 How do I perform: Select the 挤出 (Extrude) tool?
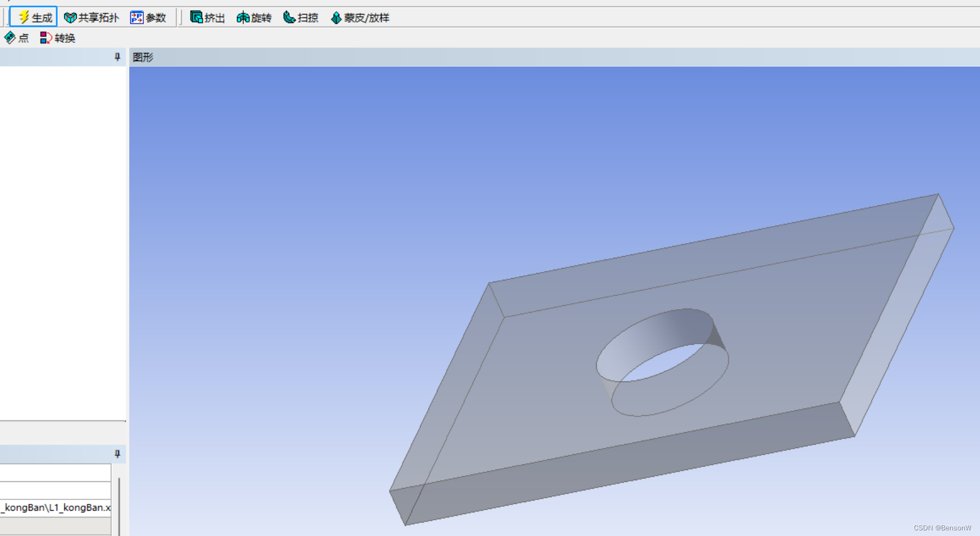click(207, 17)
